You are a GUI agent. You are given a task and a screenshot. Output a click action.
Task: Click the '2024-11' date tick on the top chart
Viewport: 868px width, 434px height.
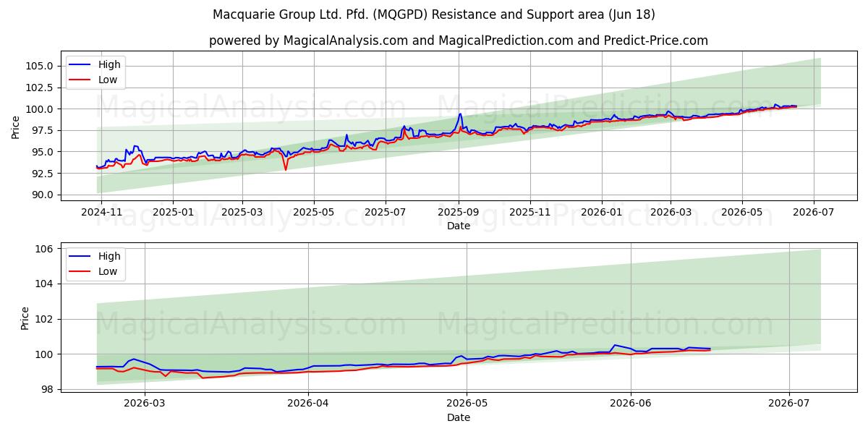[x=101, y=213]
